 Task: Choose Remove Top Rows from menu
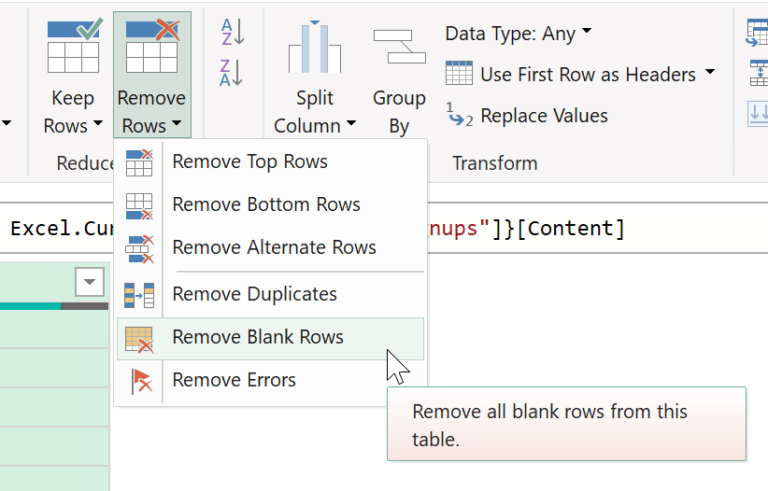[270, 162]
